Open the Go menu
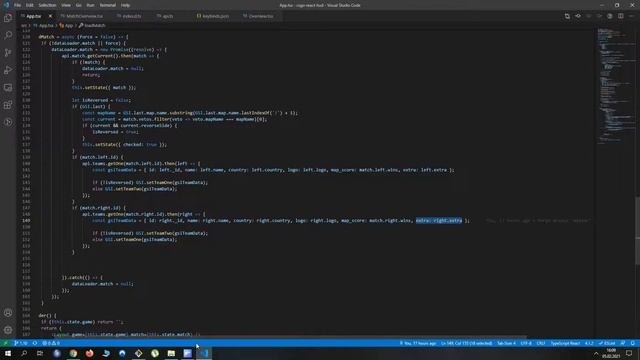The width and height of the screenshot is (640, 360). point(78,5)
